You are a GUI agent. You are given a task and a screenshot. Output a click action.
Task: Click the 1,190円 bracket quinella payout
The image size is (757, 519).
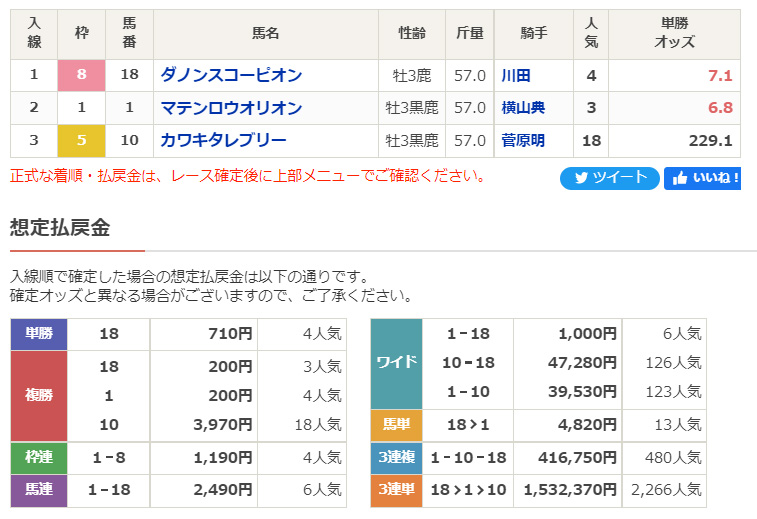point(223,457)
